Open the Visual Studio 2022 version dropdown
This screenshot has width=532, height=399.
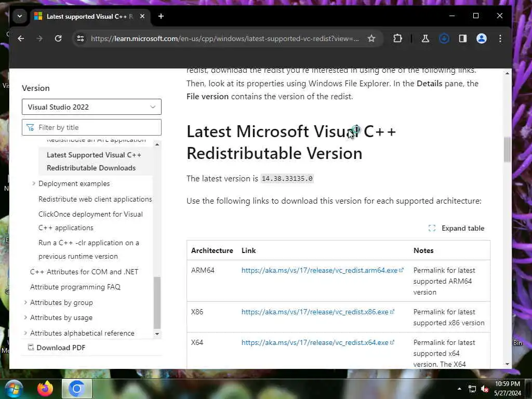[x=91, y=107]
